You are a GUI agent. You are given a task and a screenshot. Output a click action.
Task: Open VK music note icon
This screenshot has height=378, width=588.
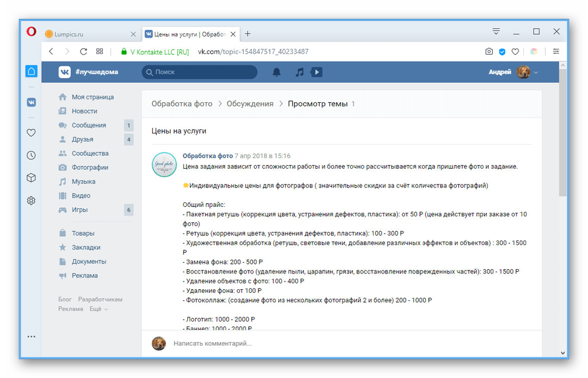[299, 72]
